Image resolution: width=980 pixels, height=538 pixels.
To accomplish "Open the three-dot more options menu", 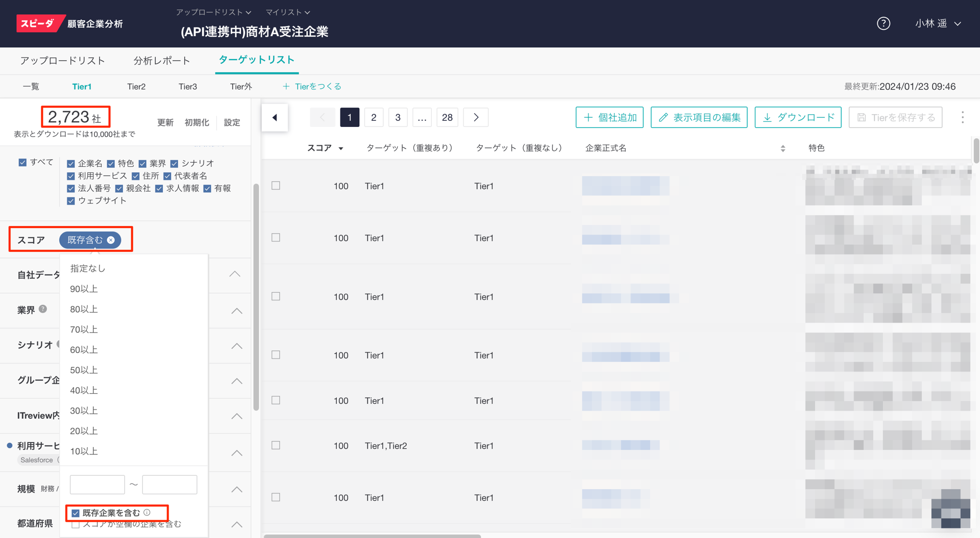I will 962,118.
